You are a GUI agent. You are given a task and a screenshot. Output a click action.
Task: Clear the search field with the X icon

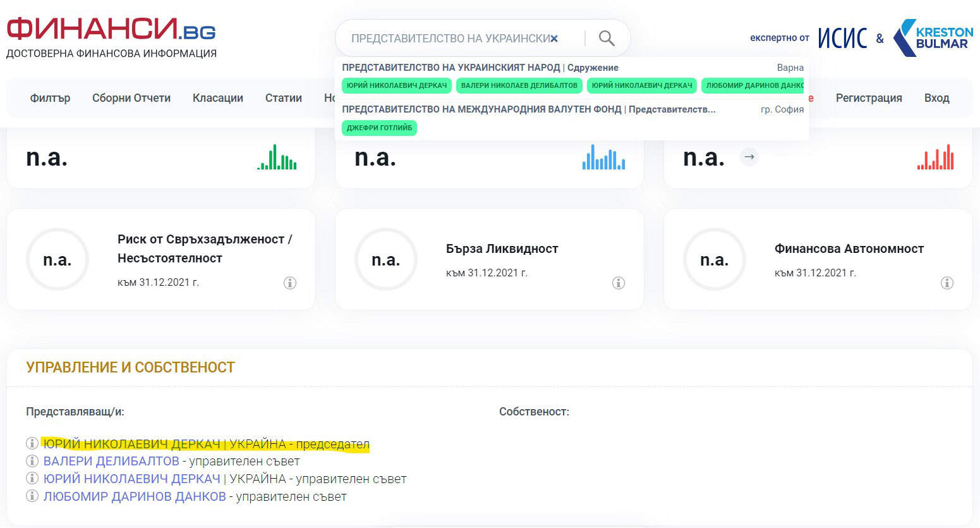554,39
